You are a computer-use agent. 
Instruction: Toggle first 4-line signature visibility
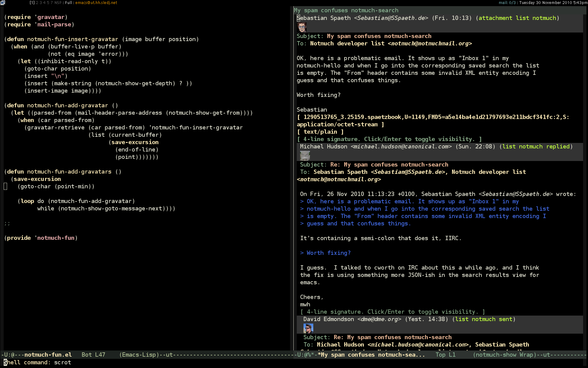(389, 139)
